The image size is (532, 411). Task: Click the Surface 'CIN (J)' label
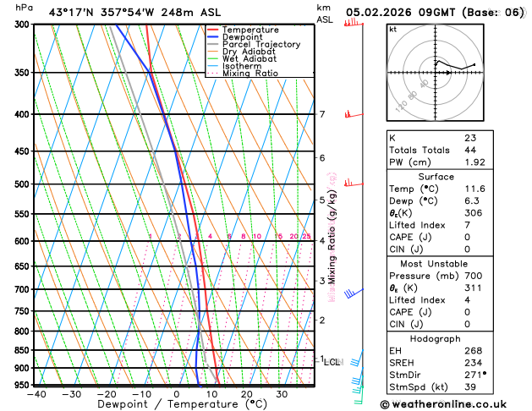pyautogui.click(x=406, y=249)
